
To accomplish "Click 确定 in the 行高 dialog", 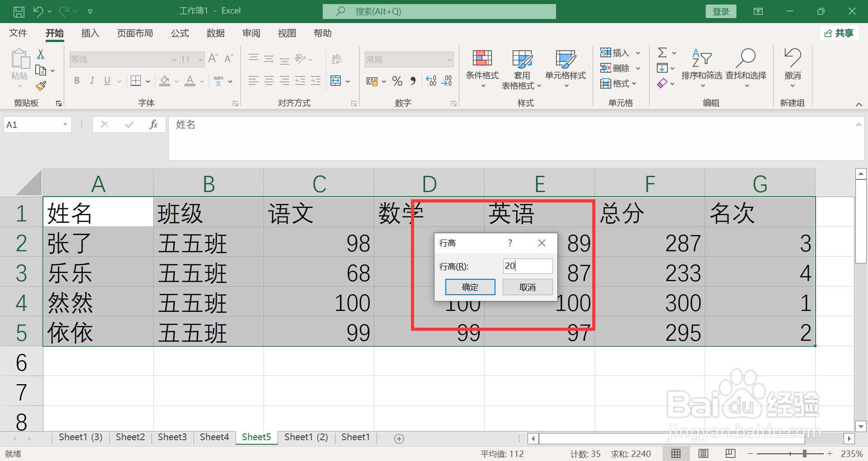I will tap(470, 287).
